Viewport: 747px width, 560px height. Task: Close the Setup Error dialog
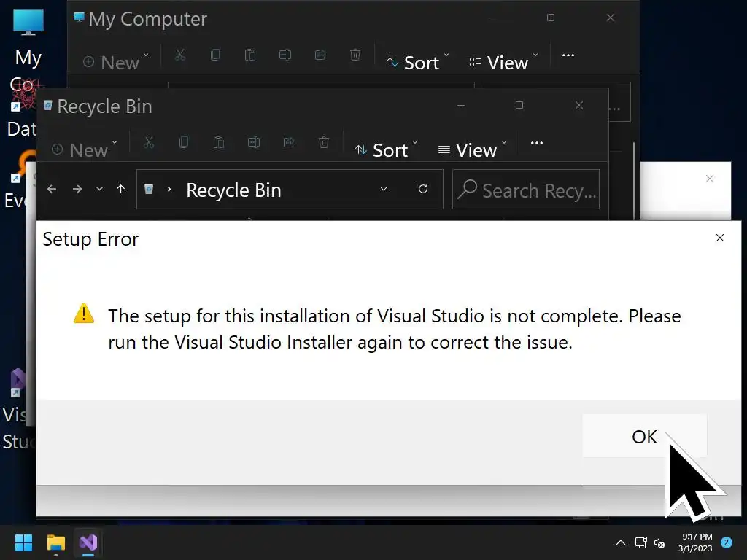tap(720, 238)
